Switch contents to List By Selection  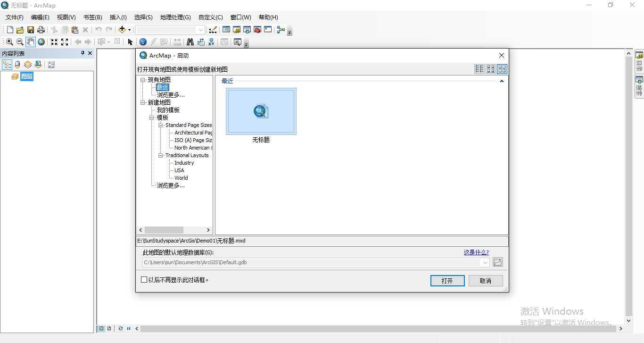point(38,65)
